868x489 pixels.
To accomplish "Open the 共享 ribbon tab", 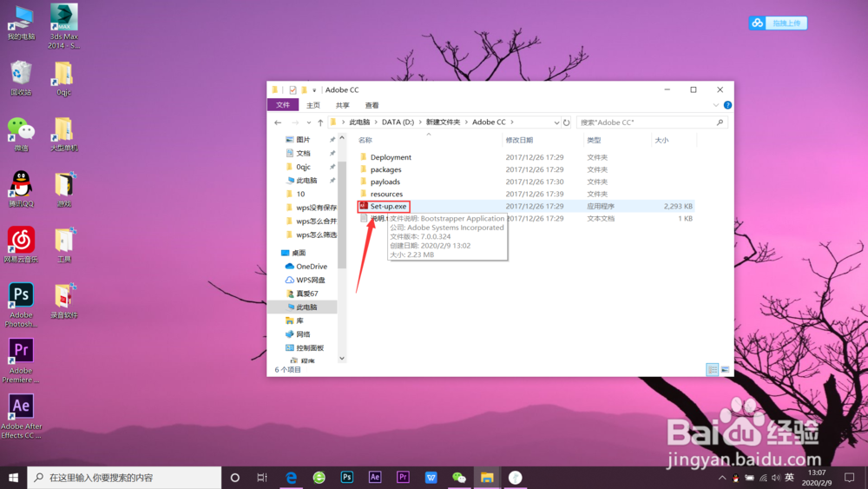I will (x=343, y=105).
